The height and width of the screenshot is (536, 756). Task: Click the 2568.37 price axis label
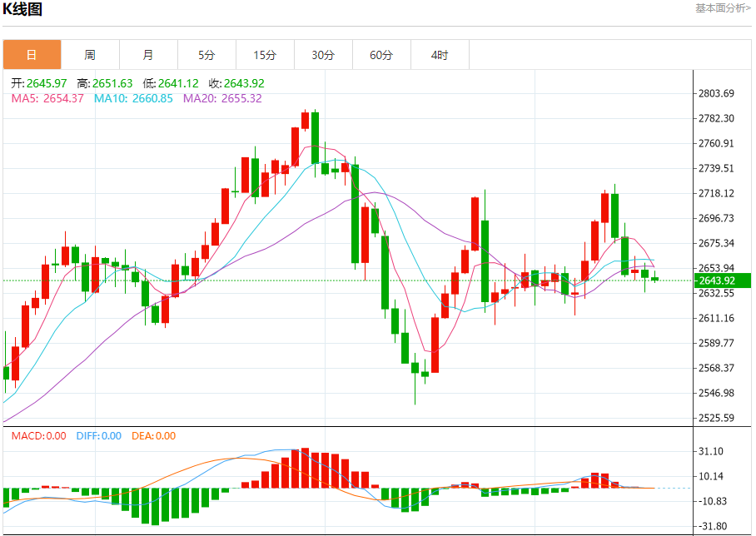point(717,368)
